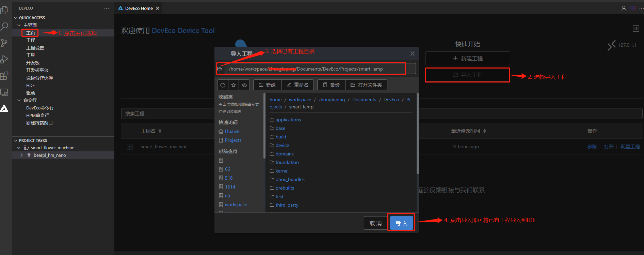Expand the smart_flower_machine row plus icon
The image size is (644, 255).
(x=130, y=147)
